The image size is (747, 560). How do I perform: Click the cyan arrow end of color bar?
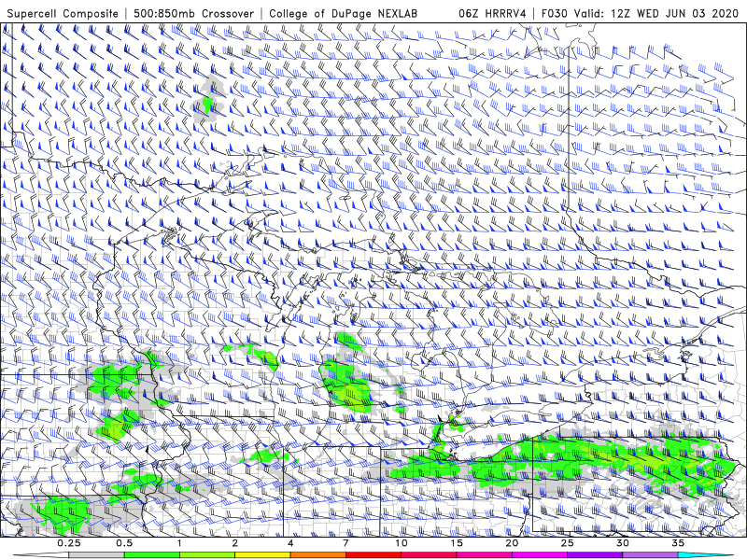707,555
